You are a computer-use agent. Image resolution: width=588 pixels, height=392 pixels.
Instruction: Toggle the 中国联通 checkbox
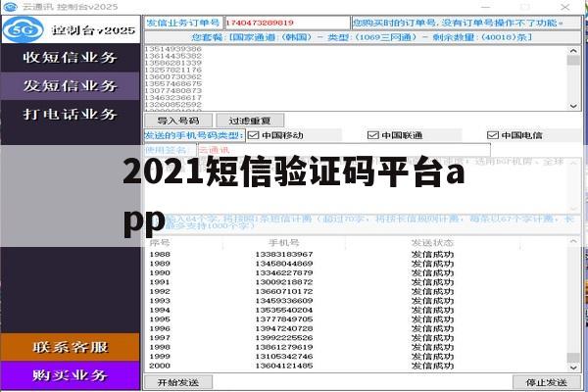tap(372, 135)
